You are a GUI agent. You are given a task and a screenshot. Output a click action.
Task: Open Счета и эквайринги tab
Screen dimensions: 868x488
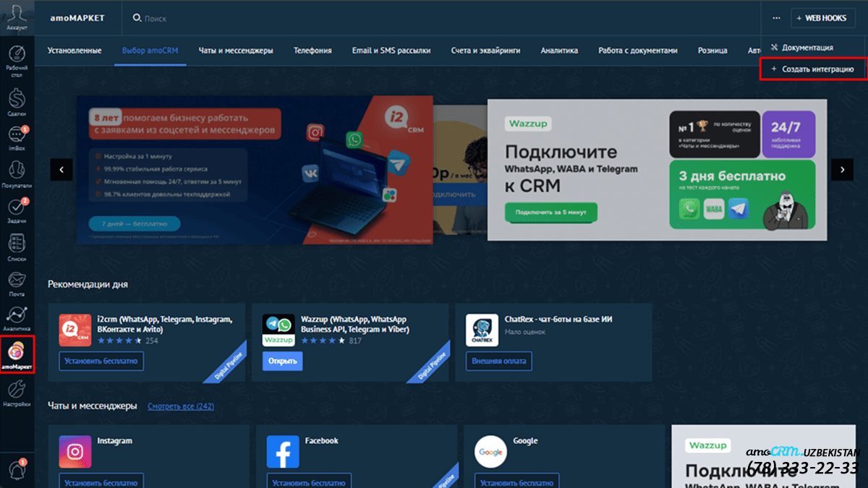pos(485,51)
